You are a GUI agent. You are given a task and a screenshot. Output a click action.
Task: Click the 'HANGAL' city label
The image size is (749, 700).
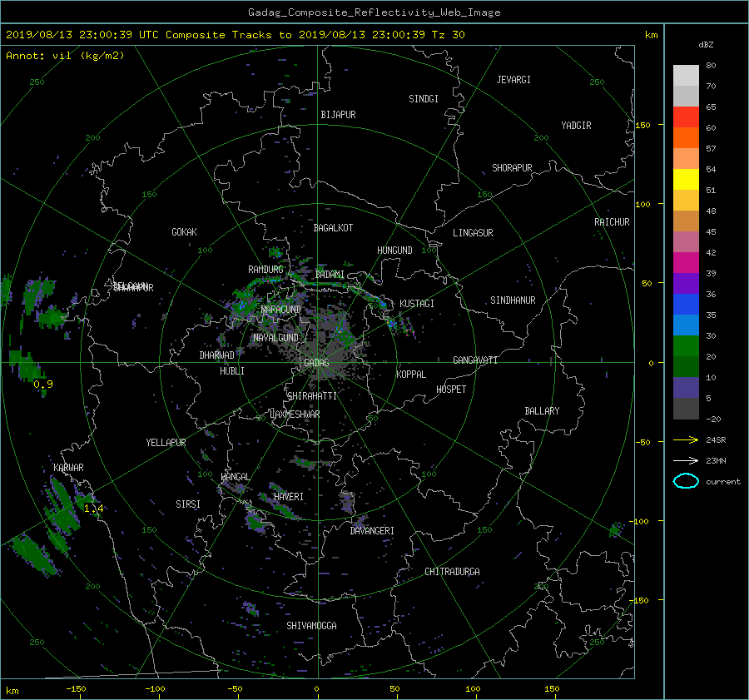[235, 477]
